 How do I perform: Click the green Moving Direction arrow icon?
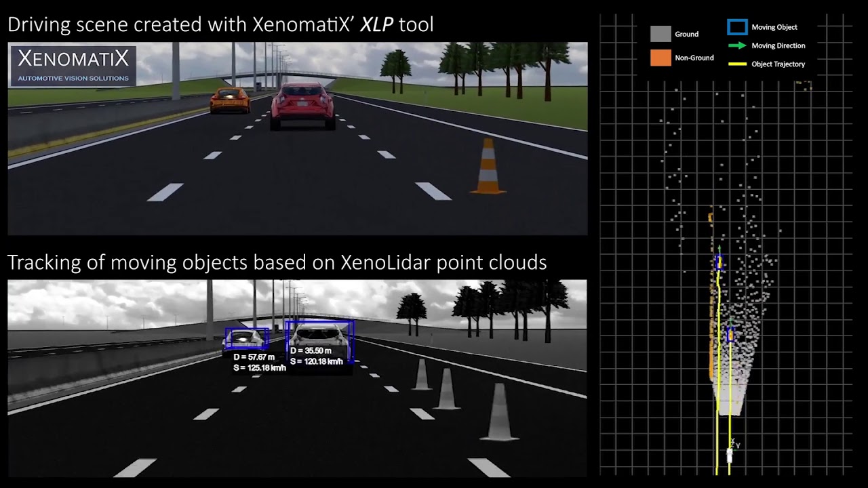tap(737, 45)
